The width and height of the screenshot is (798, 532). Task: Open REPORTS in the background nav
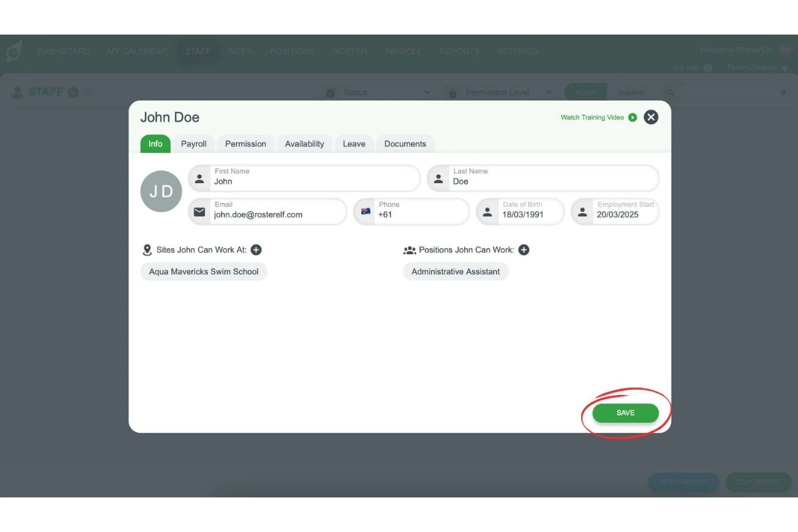pyautogui.click(x=460, y=51)
